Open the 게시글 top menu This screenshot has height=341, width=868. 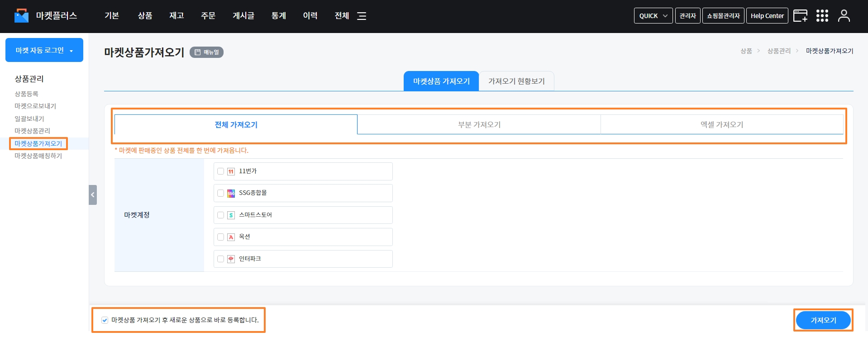click(243, 16)
